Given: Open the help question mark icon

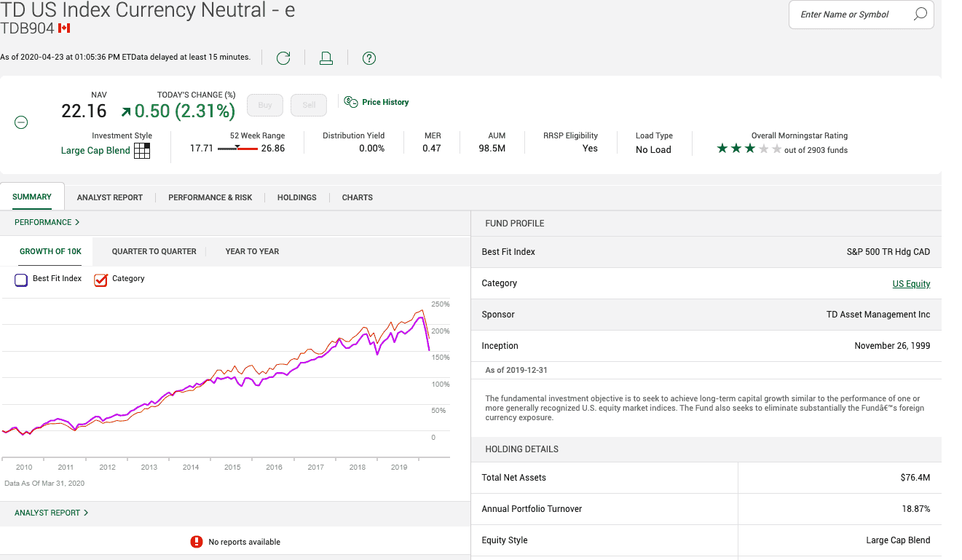Looking at the screenshot, I should [x=369, y=58].
